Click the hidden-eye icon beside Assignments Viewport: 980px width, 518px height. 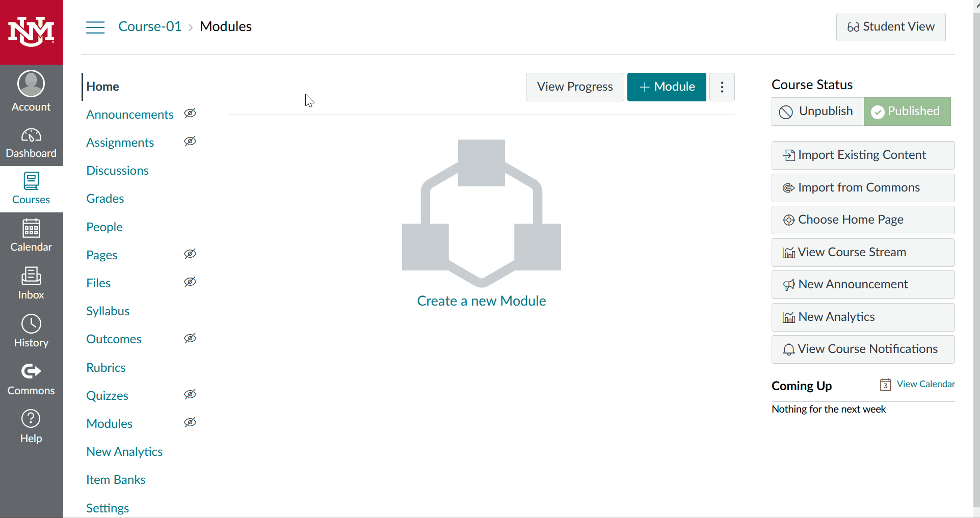tap(190, 141)
